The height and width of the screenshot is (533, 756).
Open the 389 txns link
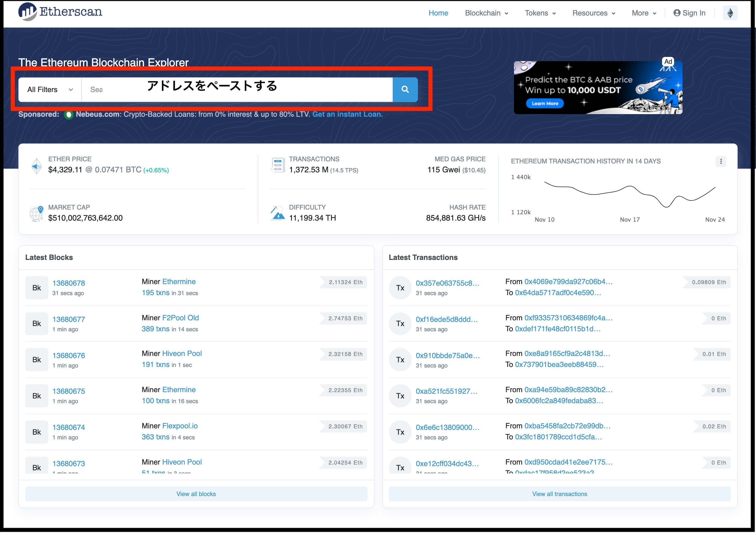pos(155,329)
